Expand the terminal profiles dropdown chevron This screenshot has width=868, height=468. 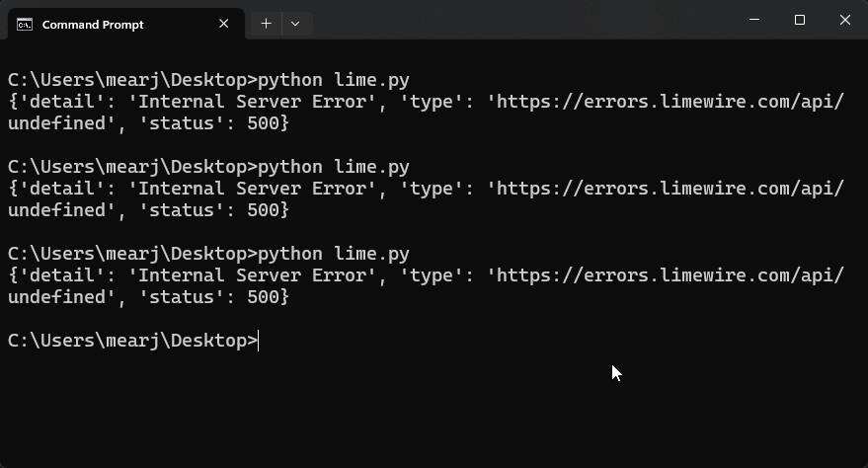click(x=295, y=25)
